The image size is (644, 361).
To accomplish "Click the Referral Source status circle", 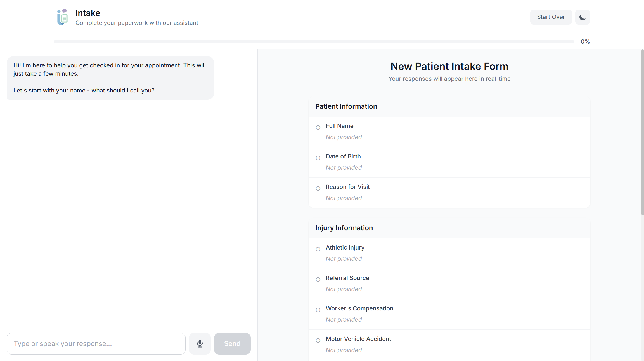I will point(318,280).
